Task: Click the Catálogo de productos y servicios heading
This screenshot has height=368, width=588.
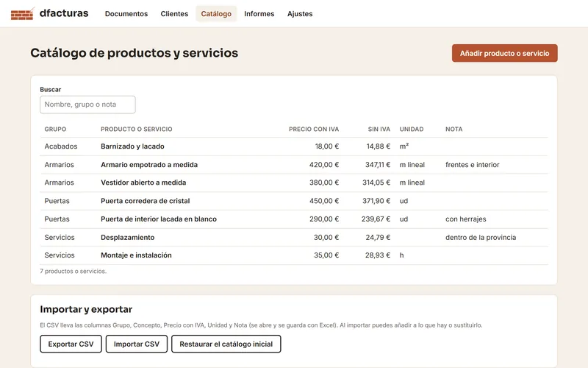Action: tap(135, 53)
